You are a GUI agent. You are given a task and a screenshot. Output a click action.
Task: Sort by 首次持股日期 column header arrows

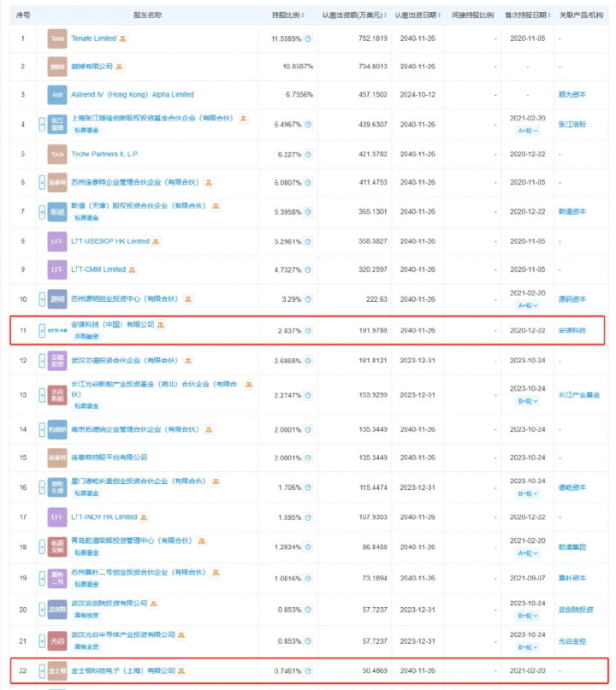549,15
